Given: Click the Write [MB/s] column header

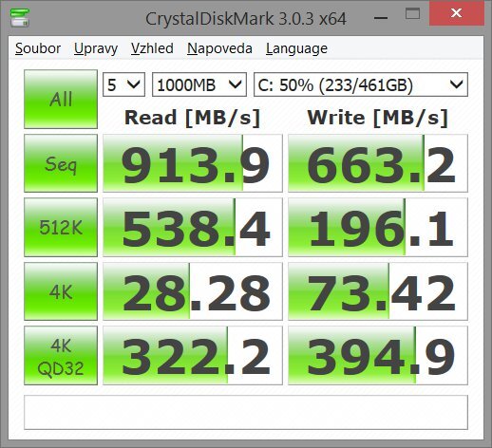Looking at the screenshot, I should point(378,118).
